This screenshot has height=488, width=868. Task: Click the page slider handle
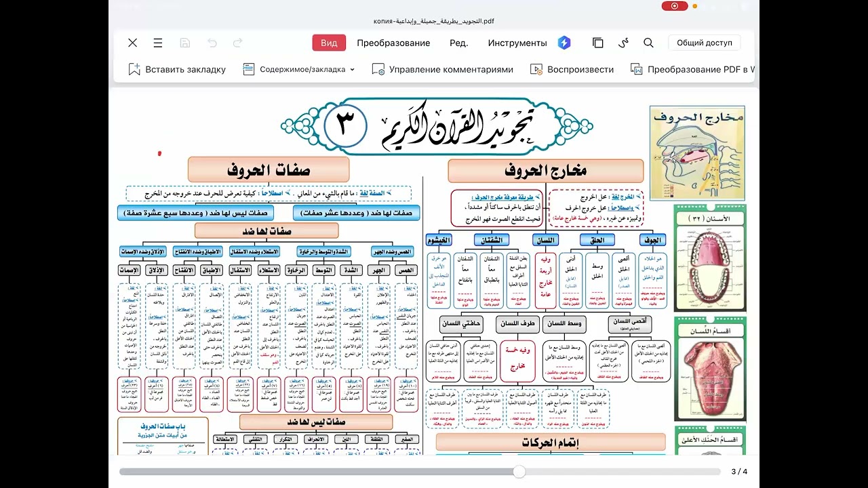tap(519, 472)
